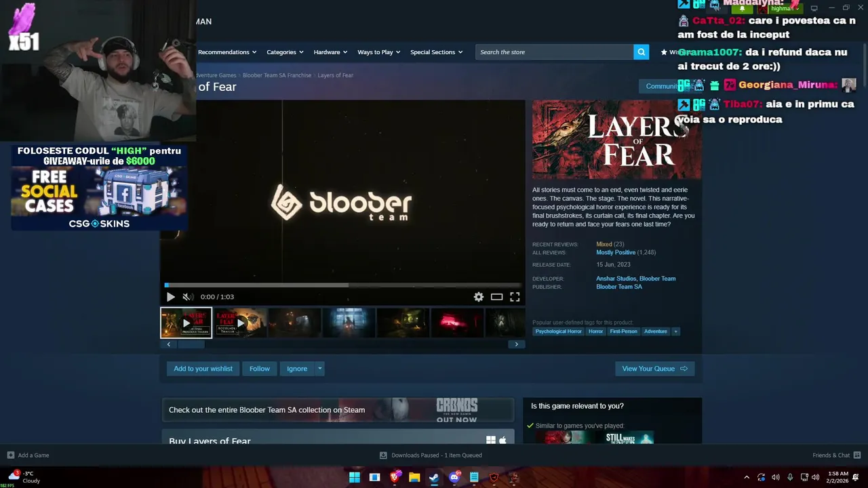Open the red-lit room screenshot thumbnail
868x488 pixels.
coord(457,323)
